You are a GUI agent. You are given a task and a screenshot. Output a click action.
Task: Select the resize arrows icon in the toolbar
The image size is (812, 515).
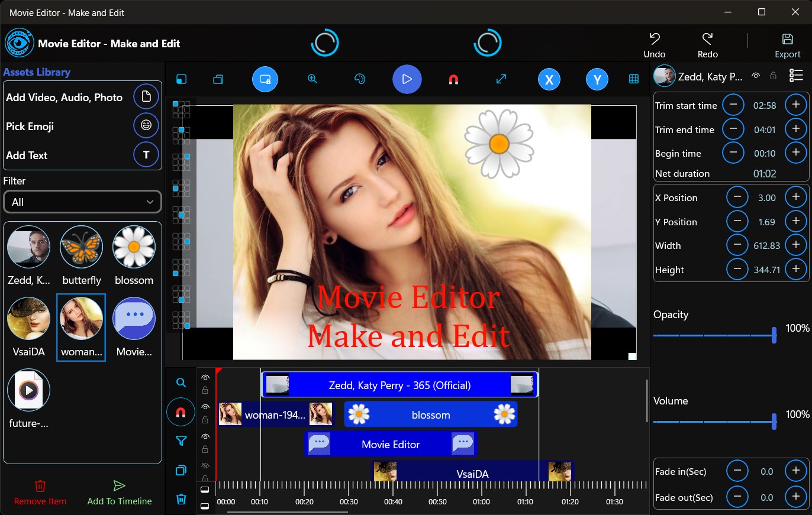pyautogui.click(x=501, y=79)
